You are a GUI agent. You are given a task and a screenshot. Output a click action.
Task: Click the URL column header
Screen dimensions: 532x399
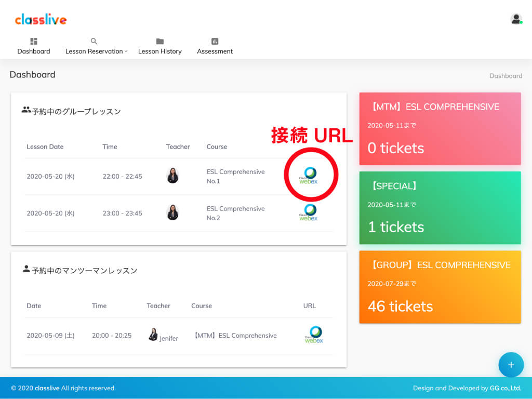click(x=310, y=305)
